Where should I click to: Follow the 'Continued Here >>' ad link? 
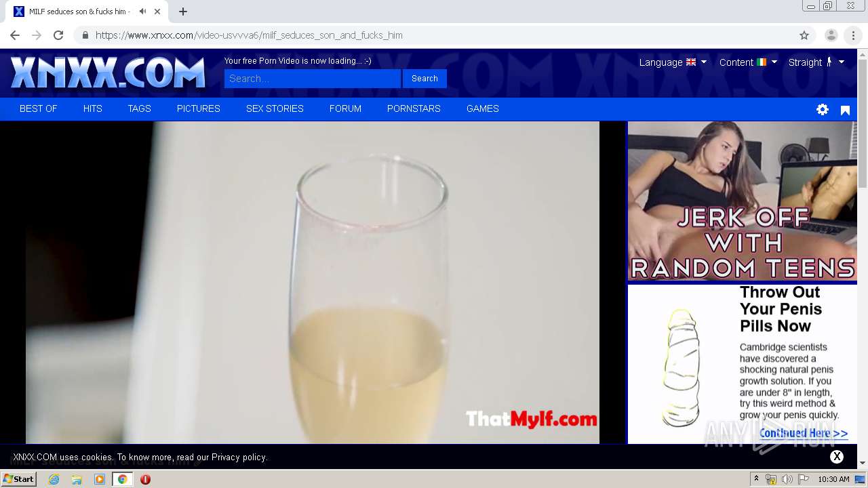pyautogui.click(x=804, y=433)
